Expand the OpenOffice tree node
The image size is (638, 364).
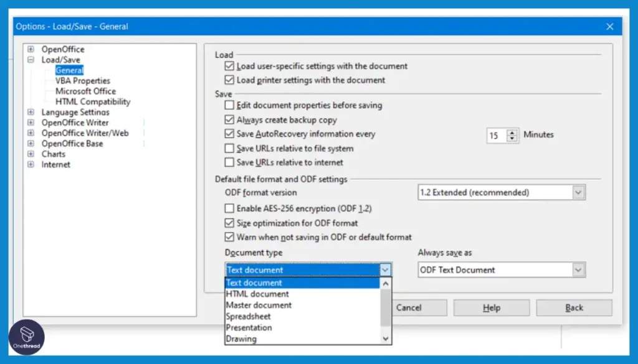click(x=31, y=49)
